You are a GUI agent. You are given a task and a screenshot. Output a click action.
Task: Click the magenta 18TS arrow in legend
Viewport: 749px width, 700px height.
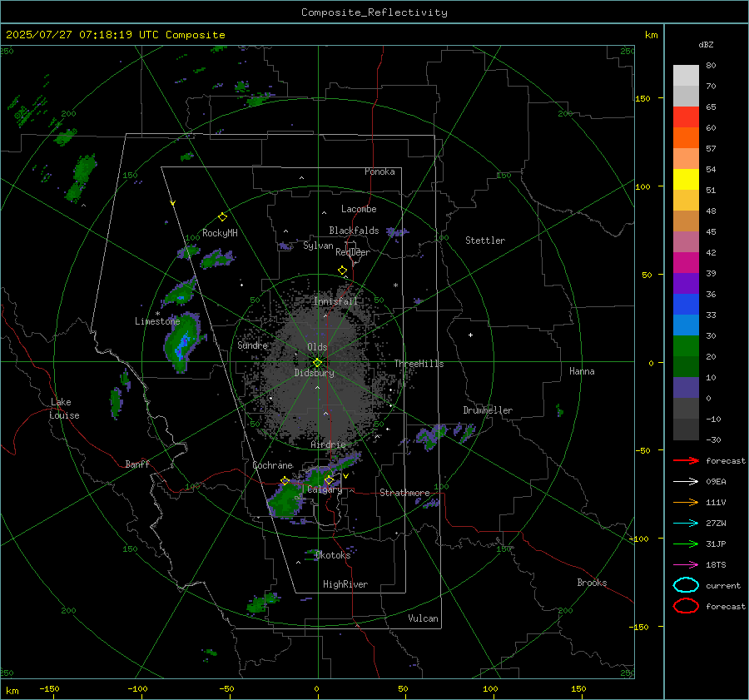click(686, 565)
